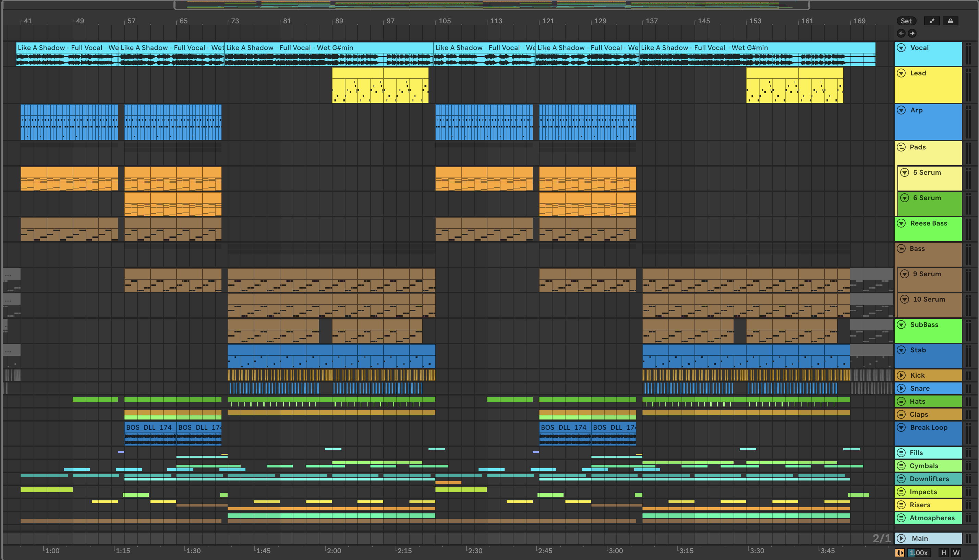Click the Hats group fold icon

[901, 401]
